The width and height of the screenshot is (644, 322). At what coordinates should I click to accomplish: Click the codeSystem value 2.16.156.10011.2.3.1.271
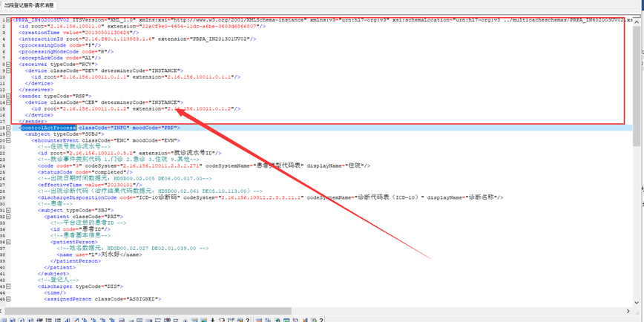pyautogui.click(x=162, y=166)
